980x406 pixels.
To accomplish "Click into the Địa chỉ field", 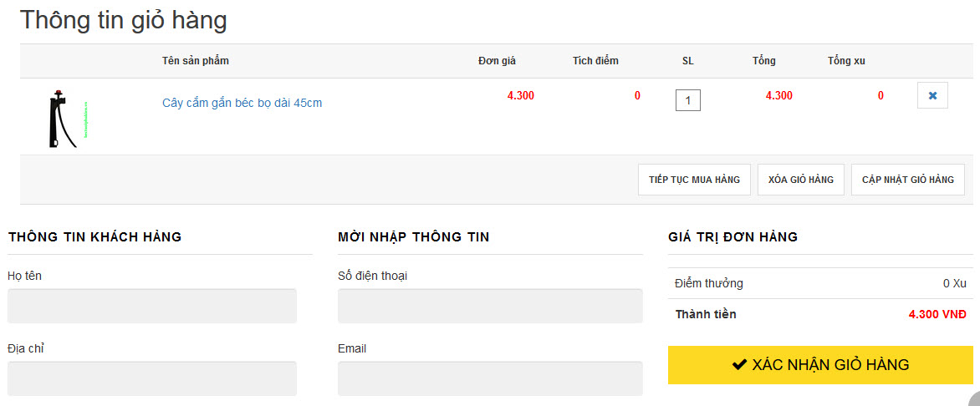I will [152, 378].
